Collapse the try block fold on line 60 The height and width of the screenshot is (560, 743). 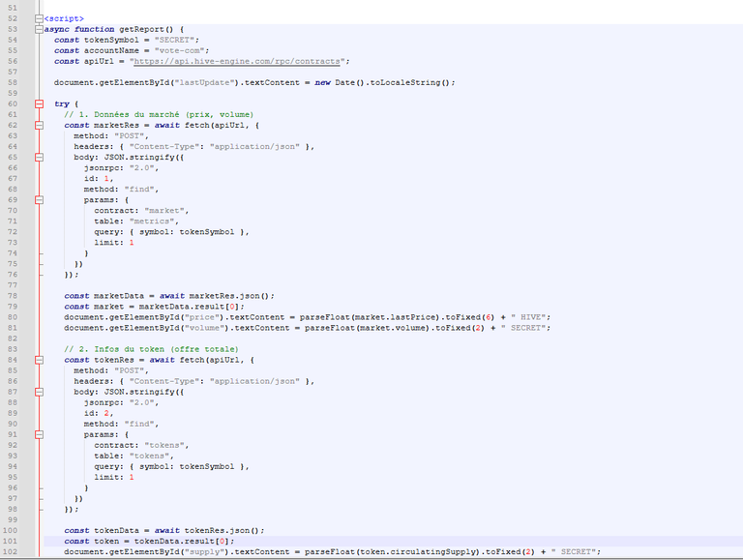point(39,104)
